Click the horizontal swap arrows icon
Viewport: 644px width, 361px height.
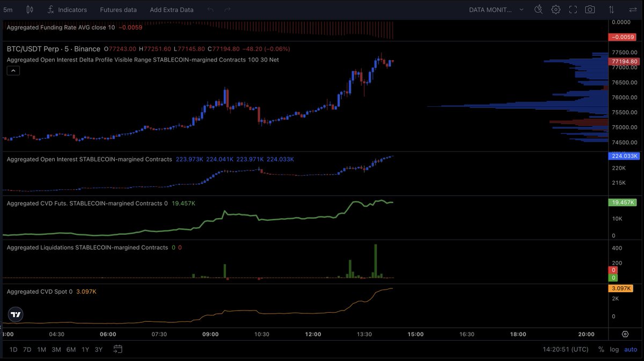632,10
